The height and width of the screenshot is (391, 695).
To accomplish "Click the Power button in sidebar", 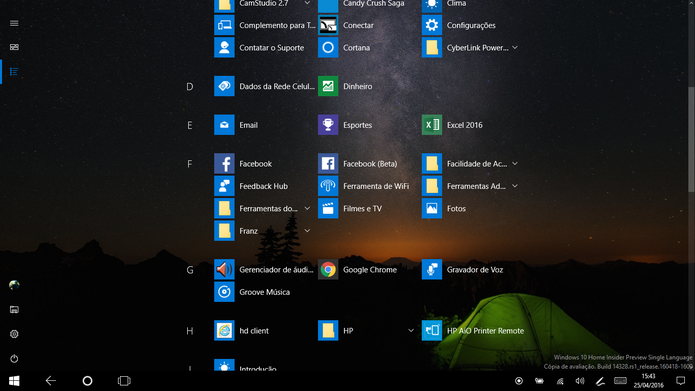I will click(14, 358).
